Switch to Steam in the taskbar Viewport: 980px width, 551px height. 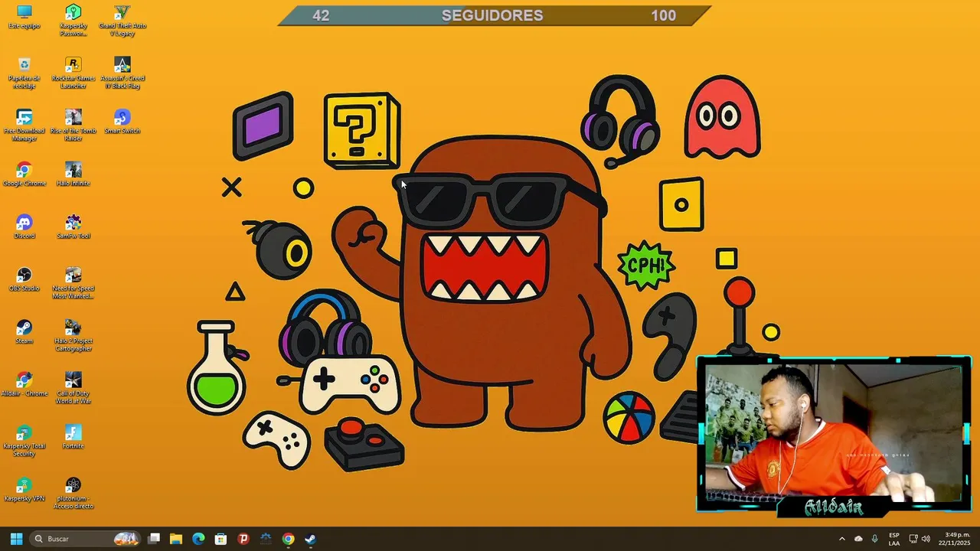tap(310, 539)
